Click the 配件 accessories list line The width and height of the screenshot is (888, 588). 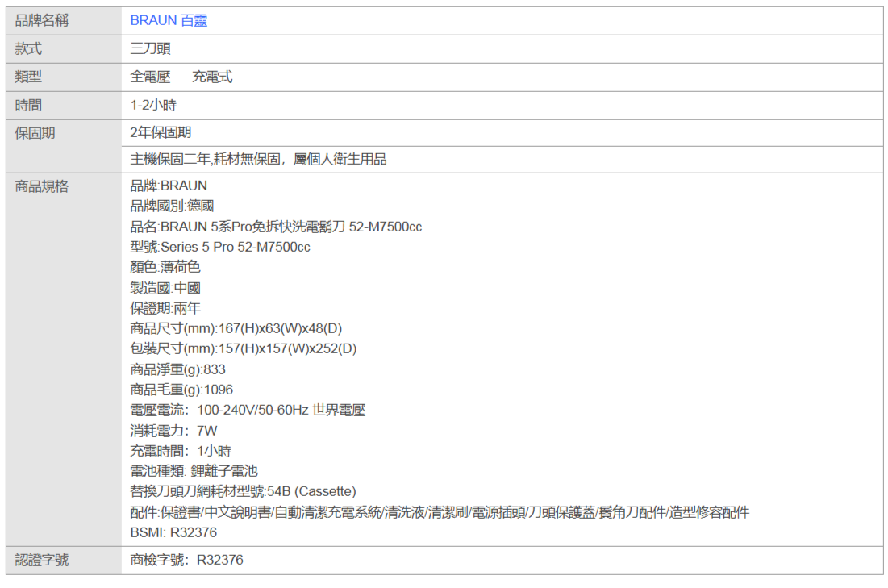pos(440,512)
